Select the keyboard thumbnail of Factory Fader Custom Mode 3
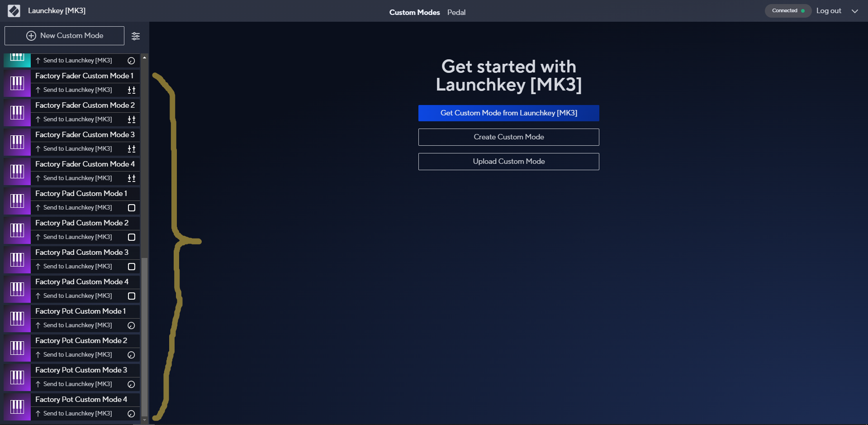Image resolution: width=868 pixels, height=425 pixels. coord(17,142)
